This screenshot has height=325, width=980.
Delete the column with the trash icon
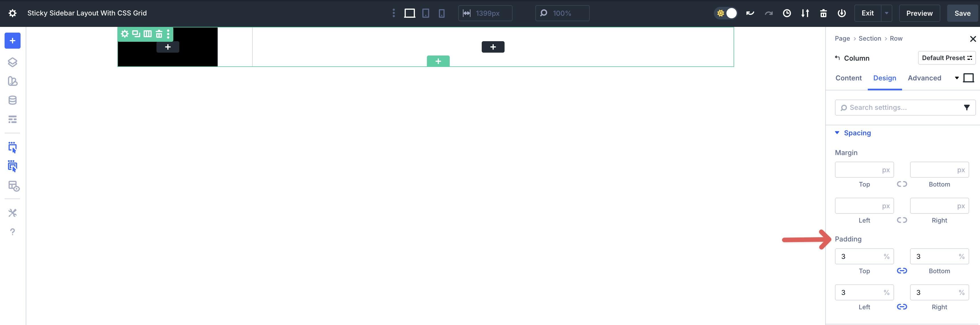pyautogui.click(x=159, y=33)
